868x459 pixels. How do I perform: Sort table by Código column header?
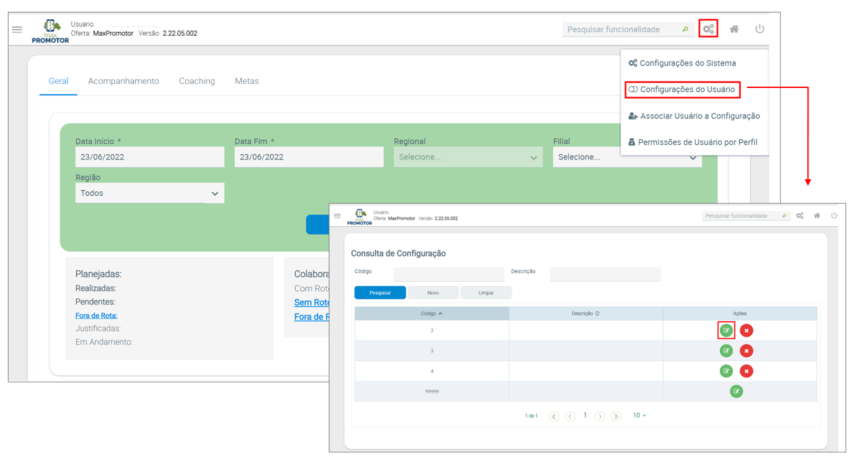point(431,313)
